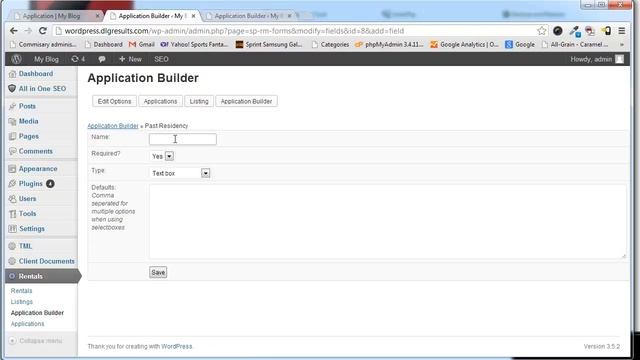Viewport: 640px width, 360px height.
Task: Click the Defaults textarea resize handle
Action: click(x=623, y=256)
